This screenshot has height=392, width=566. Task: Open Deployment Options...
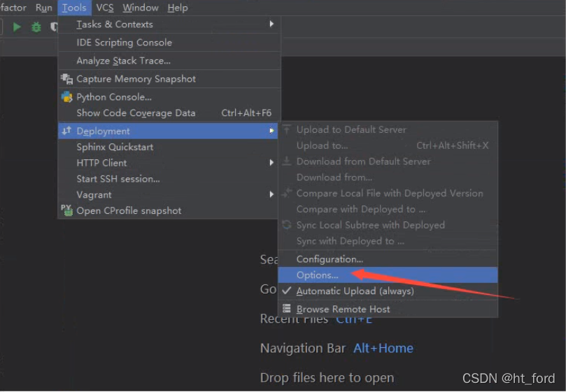[x=388, y=275]
